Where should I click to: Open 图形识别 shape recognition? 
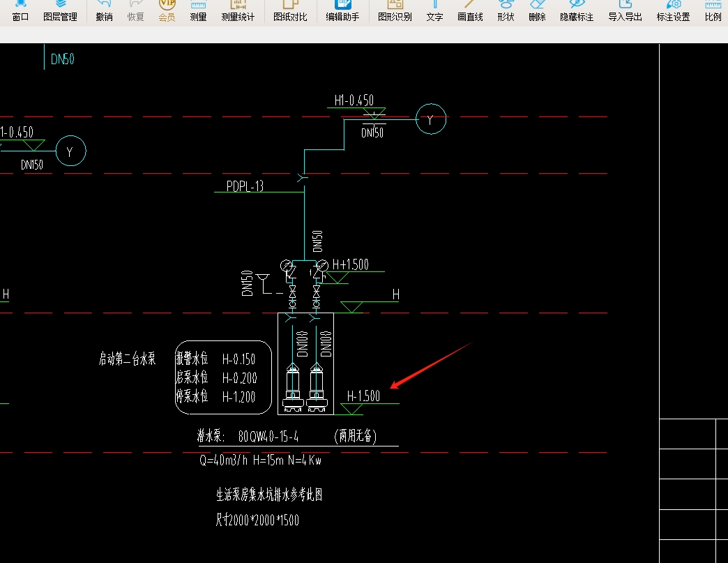[395, 12]
